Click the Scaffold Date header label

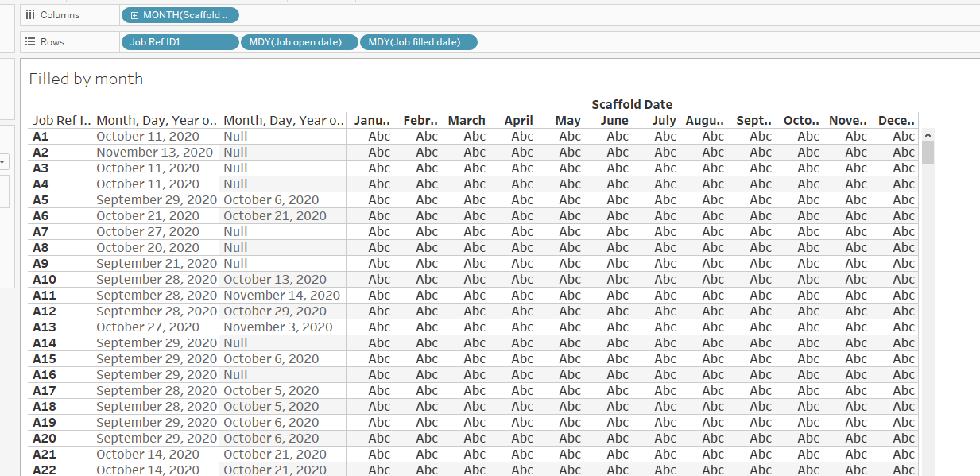[x=631, y=104]
